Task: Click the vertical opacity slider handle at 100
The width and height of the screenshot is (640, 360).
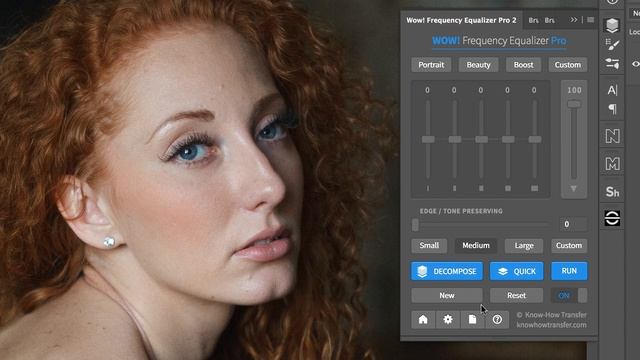Action: tap(574, 104)
